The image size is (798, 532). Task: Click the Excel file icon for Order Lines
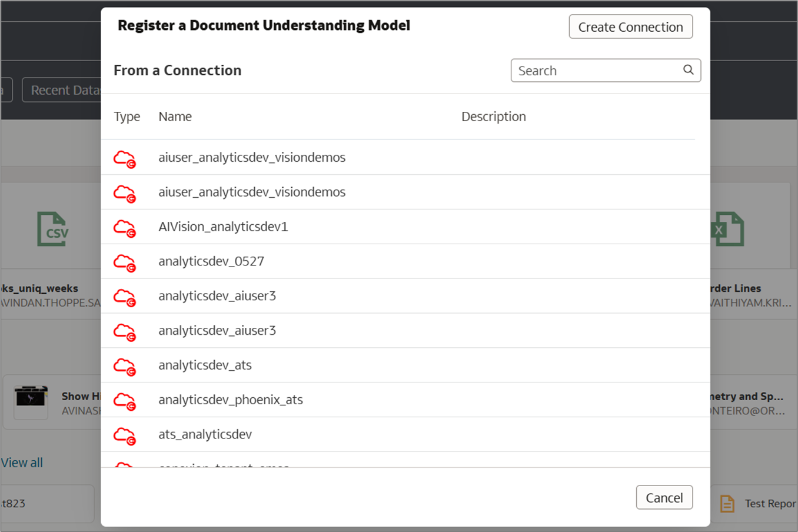point(729,229)
